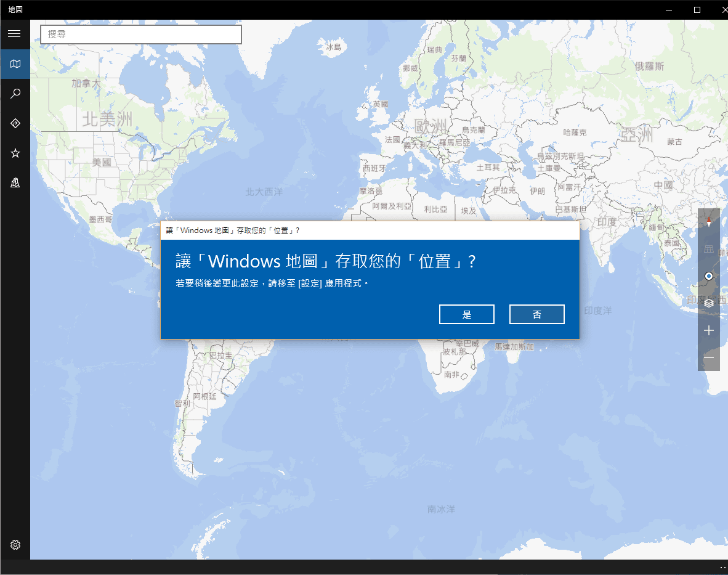Screen dimensions: 728x575
Task: Click the 芬蘭 map label
Action: pyautogui.click(x=459, y=58)
